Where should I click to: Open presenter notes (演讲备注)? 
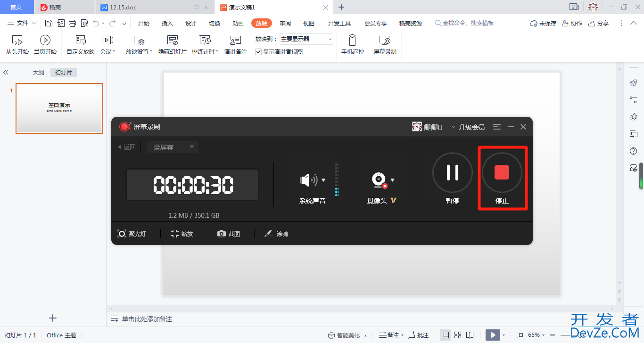pos(236,45)
